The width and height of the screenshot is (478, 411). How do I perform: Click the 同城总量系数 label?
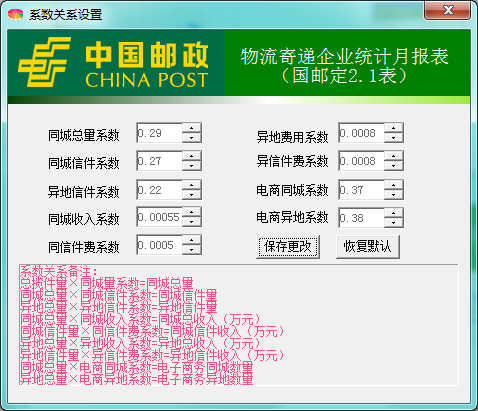84,135
